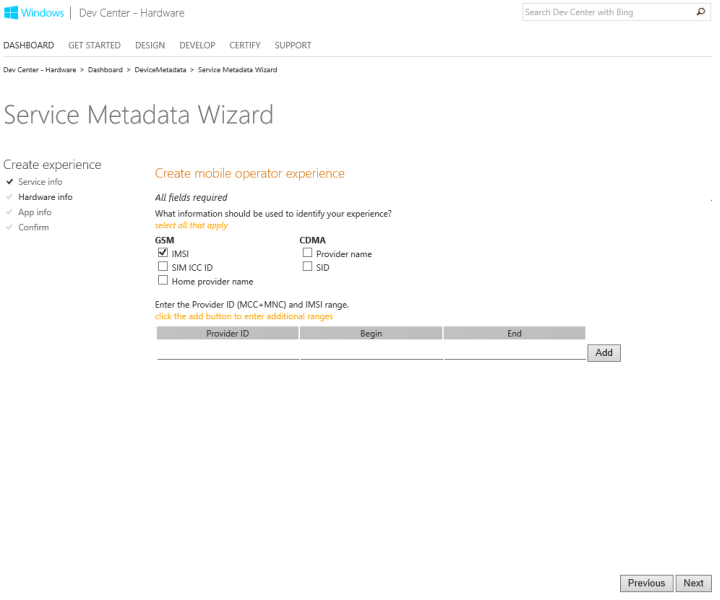Click 'Create mobile operator experience' heading

pos(250,174)
